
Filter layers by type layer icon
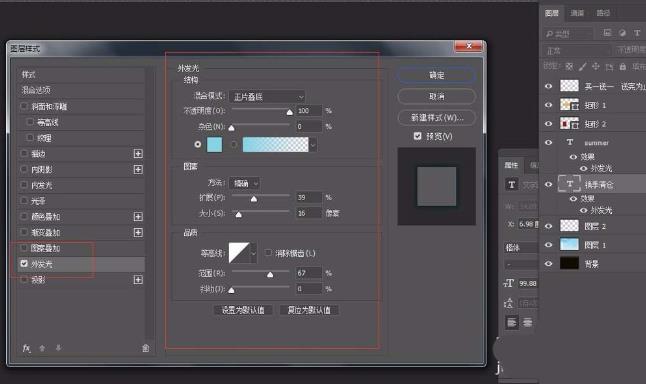(637, 33)
